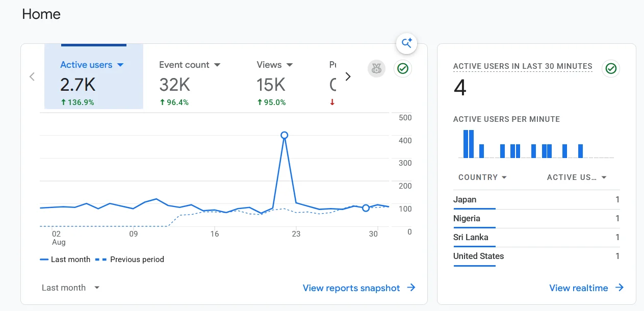Image resolution: width=644 pixels, height=311 pixels.
Task: Click the chart data point near day 30
Action: (366, 208)
